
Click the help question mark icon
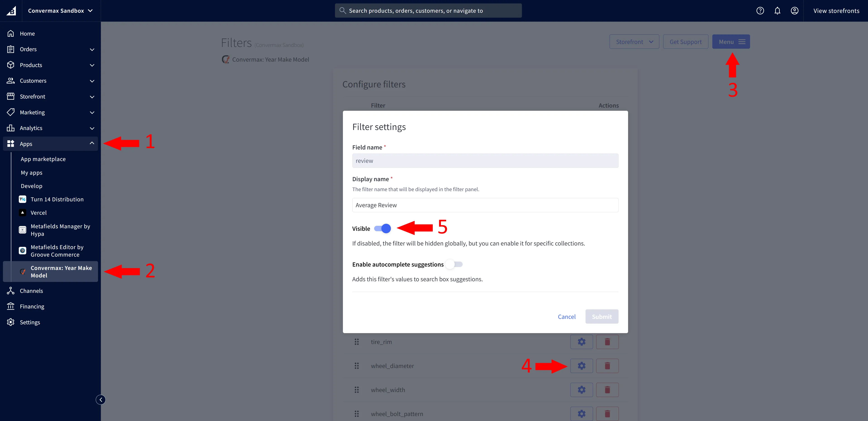click(760, 11)
